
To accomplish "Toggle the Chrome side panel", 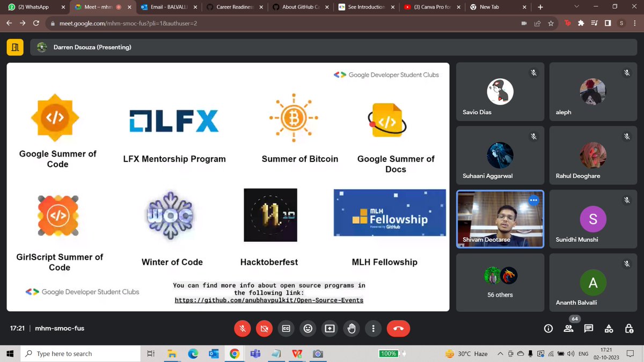I will point(608,24).
